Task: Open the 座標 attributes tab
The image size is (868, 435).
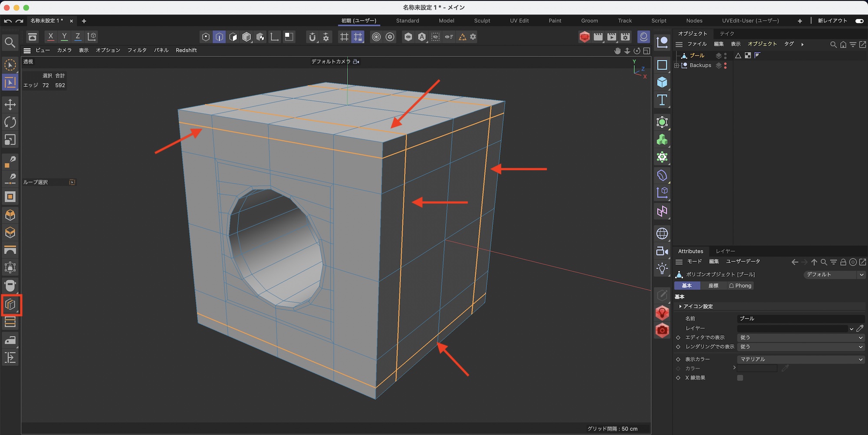Action: [x=713, y=286]
